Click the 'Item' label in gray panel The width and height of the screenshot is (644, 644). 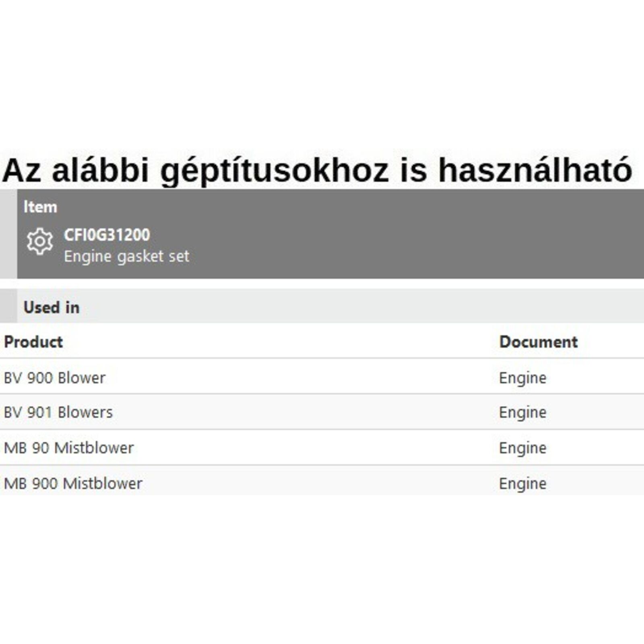pyautogui.click(x=40, y=207)
